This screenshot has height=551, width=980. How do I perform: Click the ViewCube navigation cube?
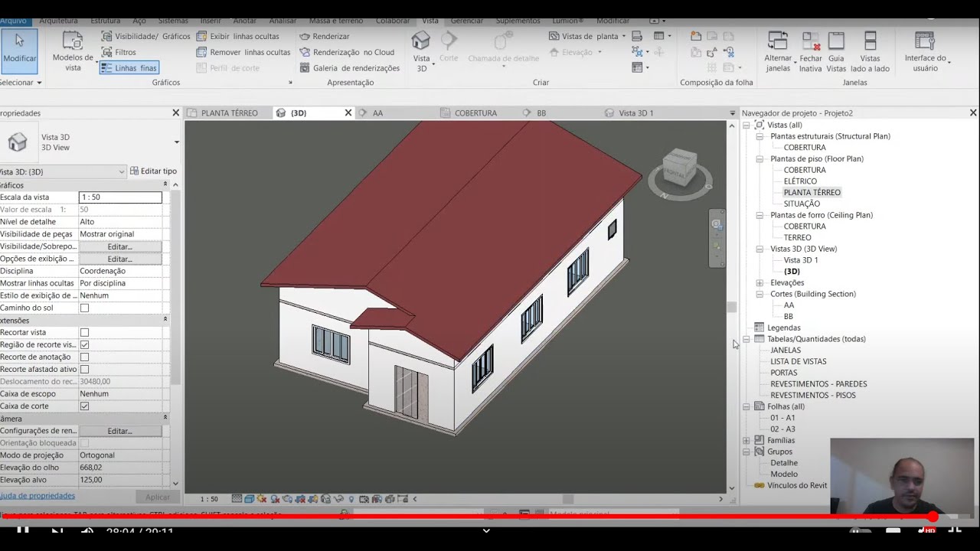pos(680,168)
